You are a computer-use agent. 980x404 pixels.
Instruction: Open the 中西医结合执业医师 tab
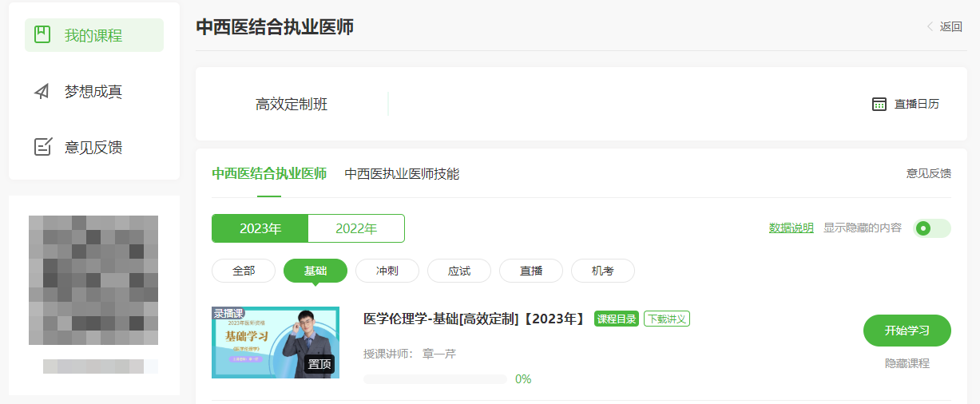(x=269, y=174)
